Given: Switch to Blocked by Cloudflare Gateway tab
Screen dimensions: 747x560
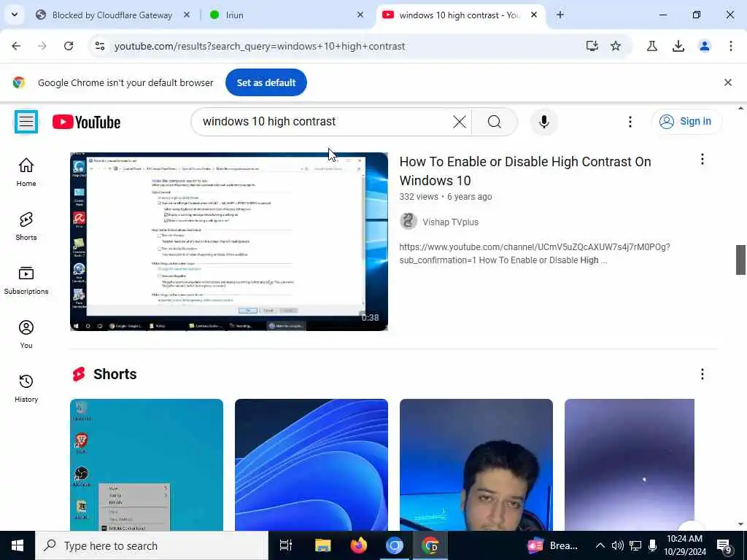Looking at the screenshot, I should pyautogui.click(x=112, y=15).
